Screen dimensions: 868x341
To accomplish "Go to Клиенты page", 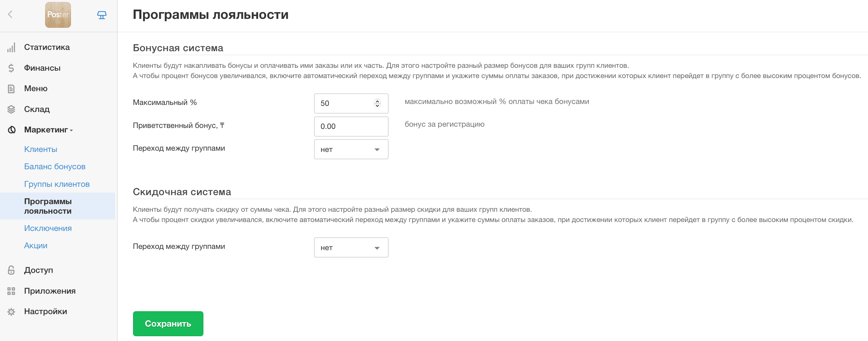I will 40,149.
